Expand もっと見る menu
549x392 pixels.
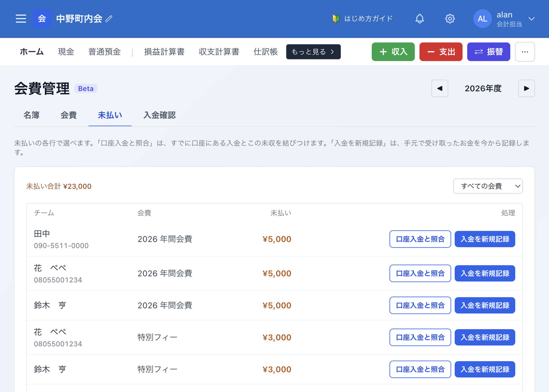click(x=313, y=52)
